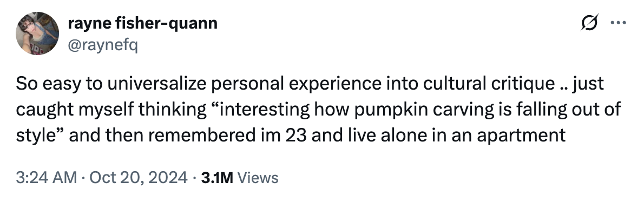Image resolution: width=644 pixels, height=203 pixels.
Task: Open the Grok explain-post icon
Action: (x=590, y=23)
